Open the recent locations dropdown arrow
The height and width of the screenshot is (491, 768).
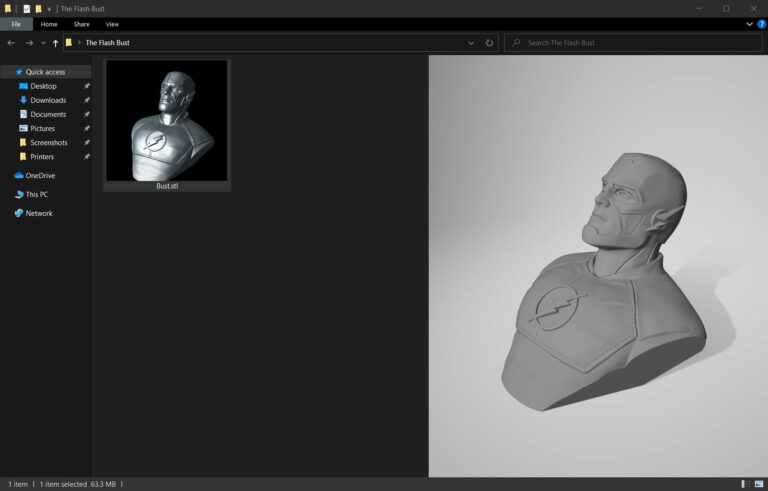44,43
